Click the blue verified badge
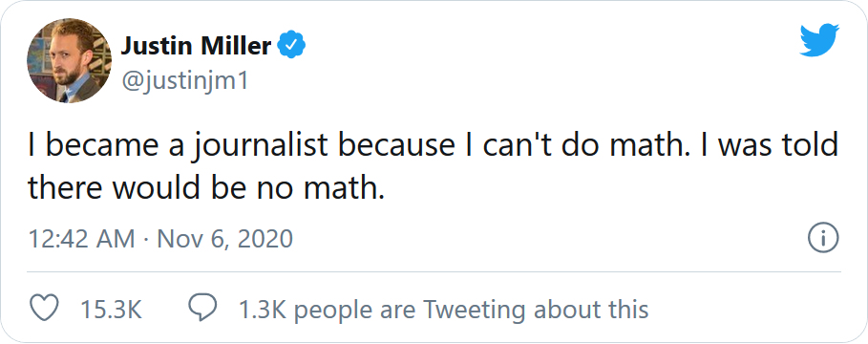 point(292,46)
